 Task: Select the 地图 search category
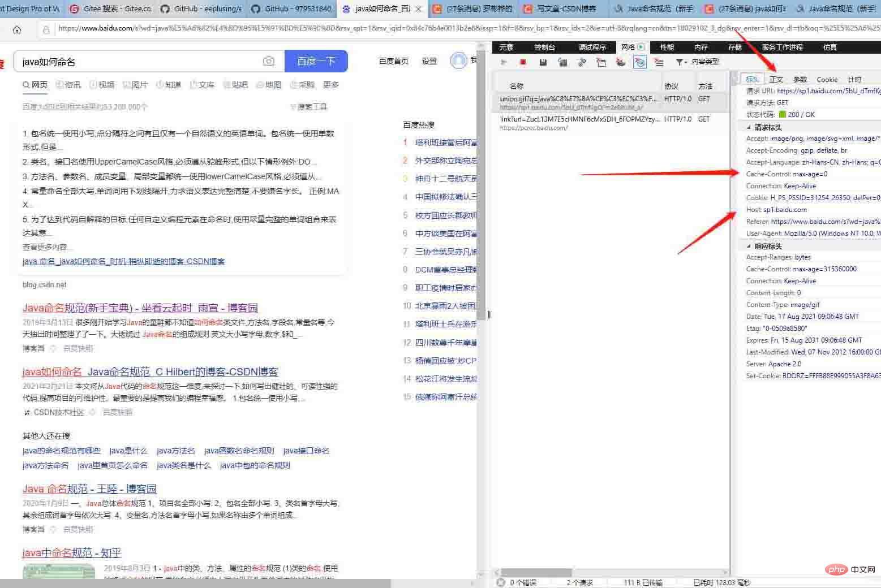pos(269,85)
